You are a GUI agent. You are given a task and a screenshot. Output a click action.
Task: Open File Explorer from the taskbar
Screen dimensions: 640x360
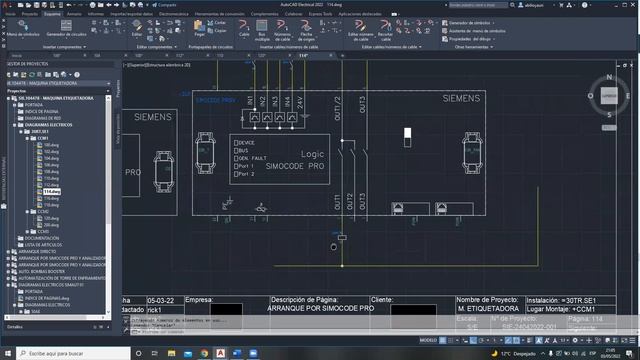coord(171,353)
